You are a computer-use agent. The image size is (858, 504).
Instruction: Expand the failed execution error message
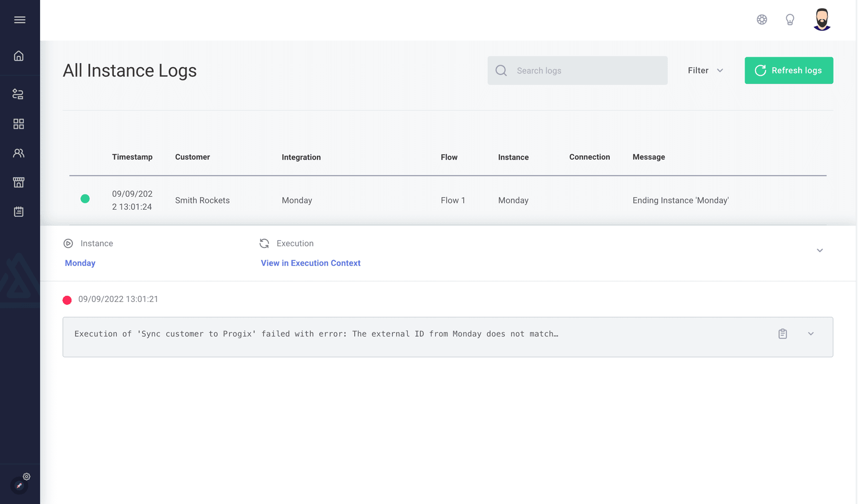coord(811,334)
